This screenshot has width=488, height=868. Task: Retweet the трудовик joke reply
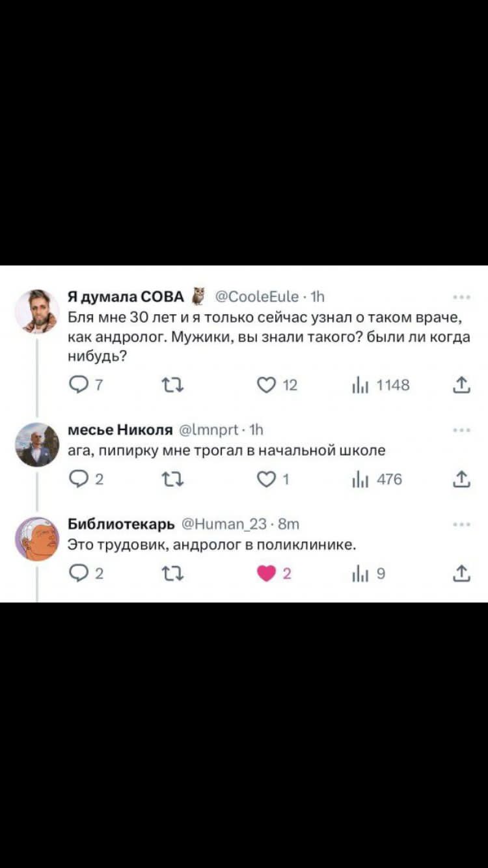(x=172, y=573)
